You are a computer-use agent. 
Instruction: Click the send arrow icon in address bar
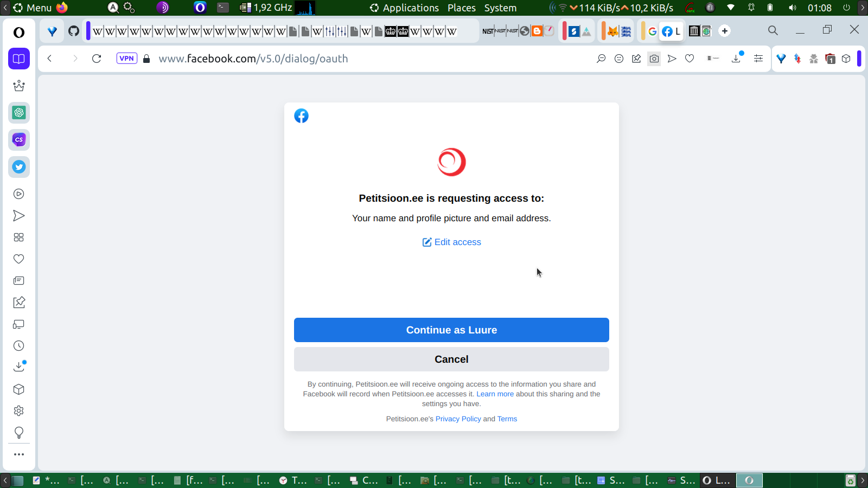coord(672,59)
